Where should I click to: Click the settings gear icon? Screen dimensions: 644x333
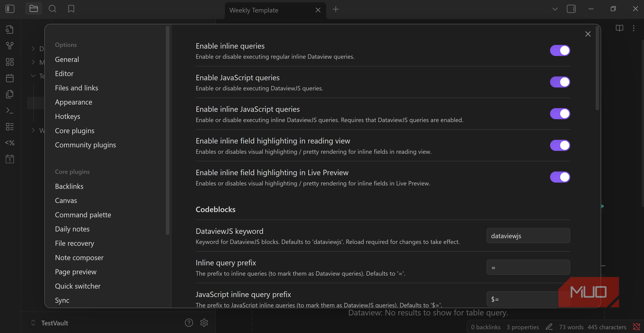[204, 323]
